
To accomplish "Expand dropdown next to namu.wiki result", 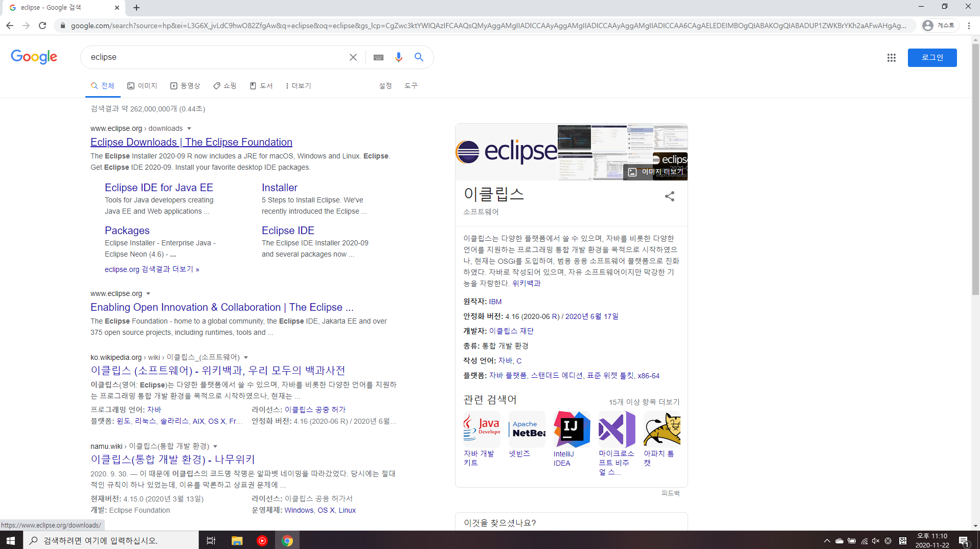I will 215,446.
